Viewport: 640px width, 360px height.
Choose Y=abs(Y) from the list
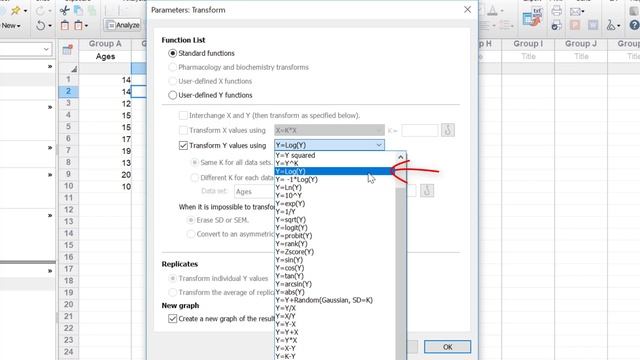point(335,292)
